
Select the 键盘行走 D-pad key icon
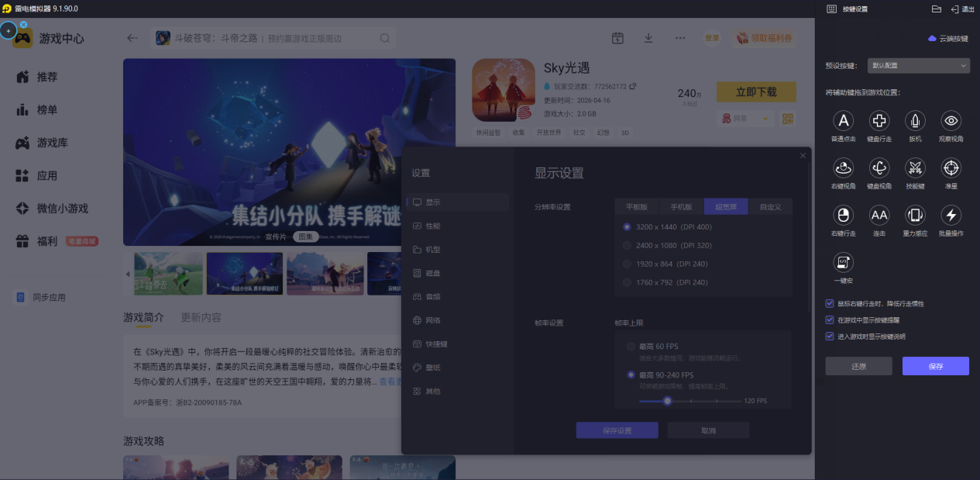(879, 120)
